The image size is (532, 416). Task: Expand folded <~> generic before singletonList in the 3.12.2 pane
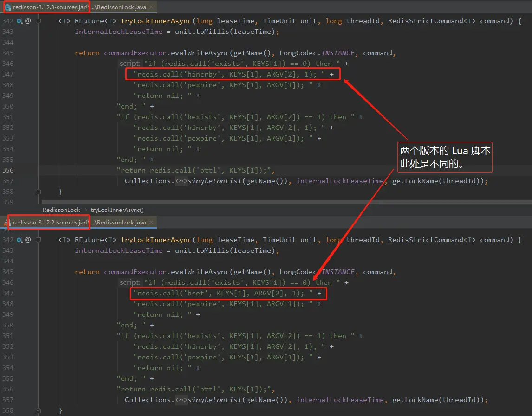point(181,400)
